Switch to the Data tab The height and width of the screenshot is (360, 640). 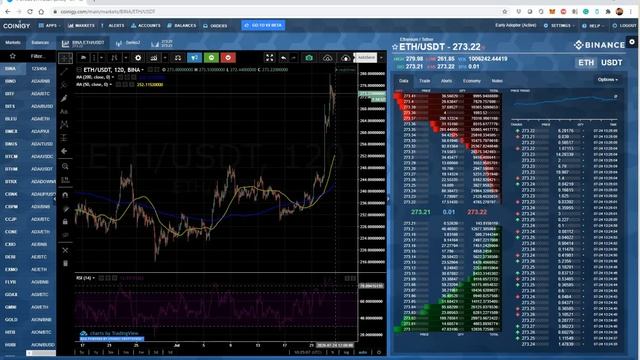[404, 81]
